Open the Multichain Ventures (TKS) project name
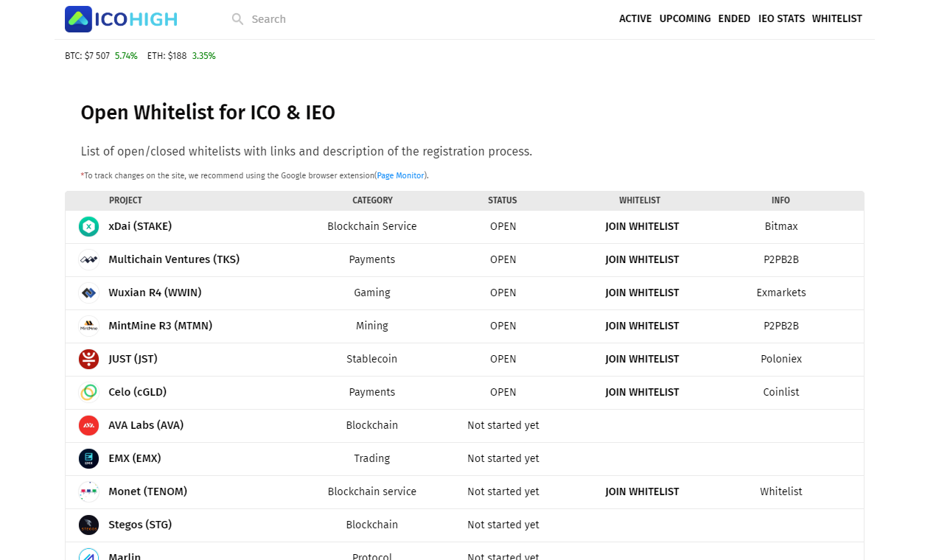The image size is (936, 560). (x=174, y=260)
